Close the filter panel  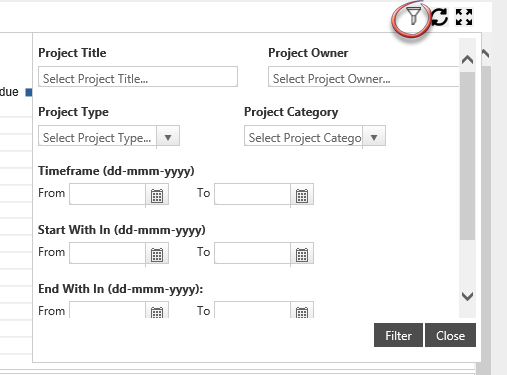click(450, 335)
